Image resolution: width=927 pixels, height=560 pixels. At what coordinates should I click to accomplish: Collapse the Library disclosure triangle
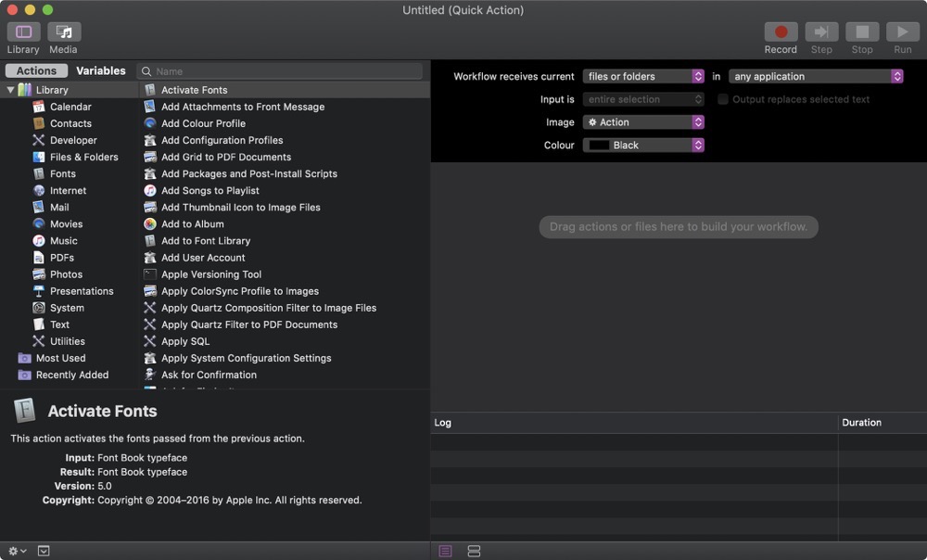10,90
